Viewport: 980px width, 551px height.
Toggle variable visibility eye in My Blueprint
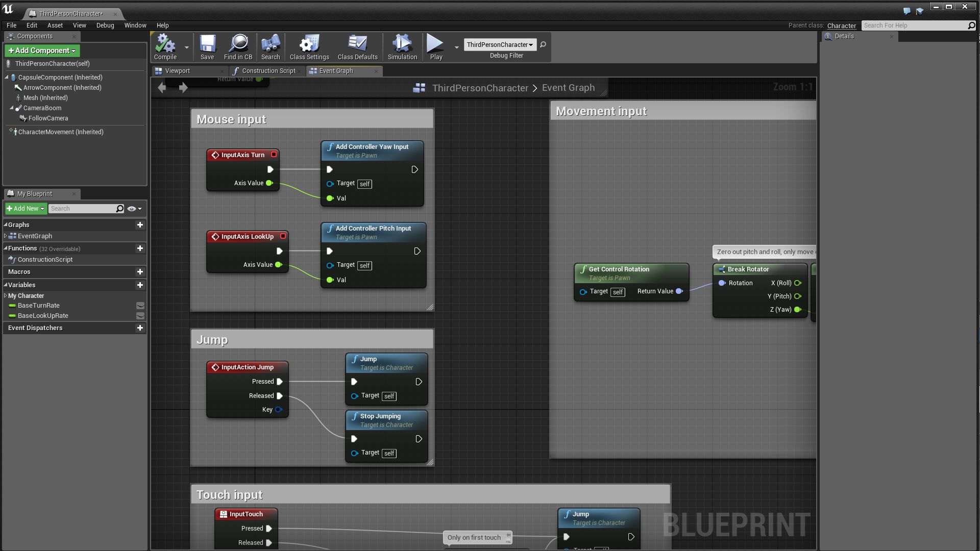132,209
